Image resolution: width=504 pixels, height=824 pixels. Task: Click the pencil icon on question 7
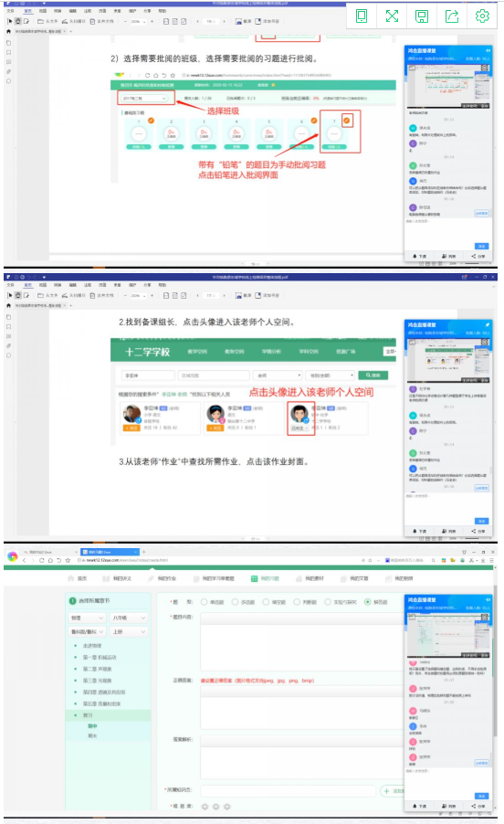point(347,121)
